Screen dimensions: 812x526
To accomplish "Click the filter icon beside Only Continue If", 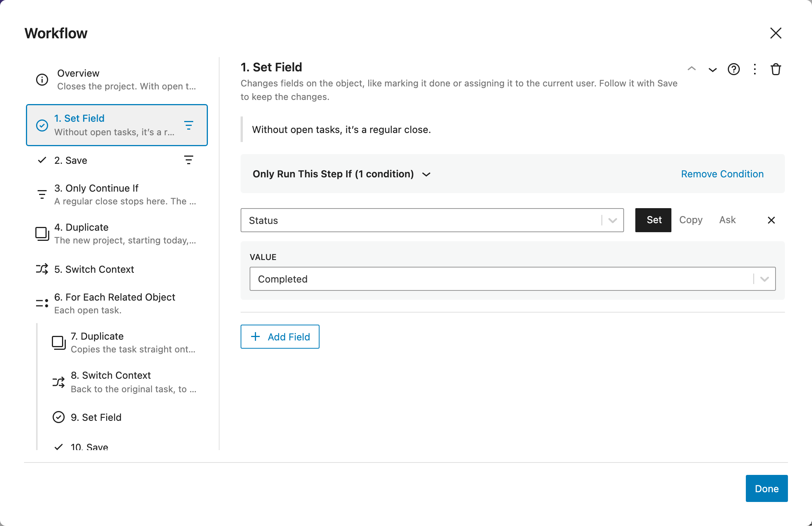I will click(x=42, y=194).
